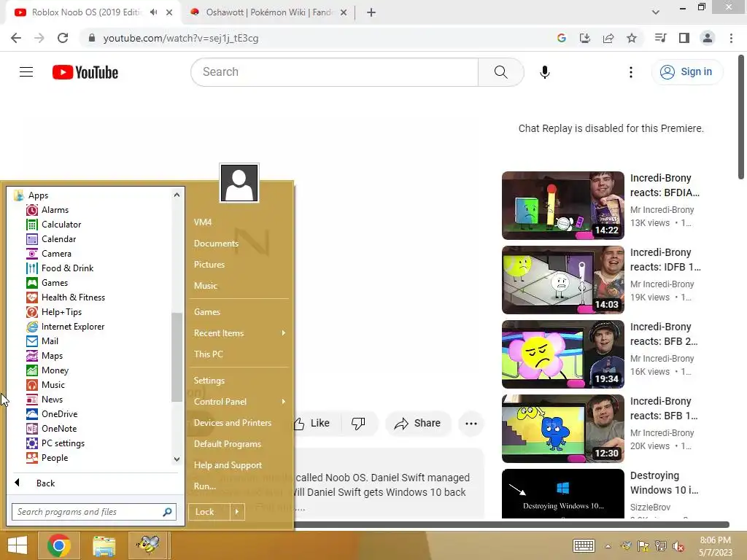Open Destroying Windows 10 video thumbnail
This screenshot has height=560, width=747.
pos(563,494)
